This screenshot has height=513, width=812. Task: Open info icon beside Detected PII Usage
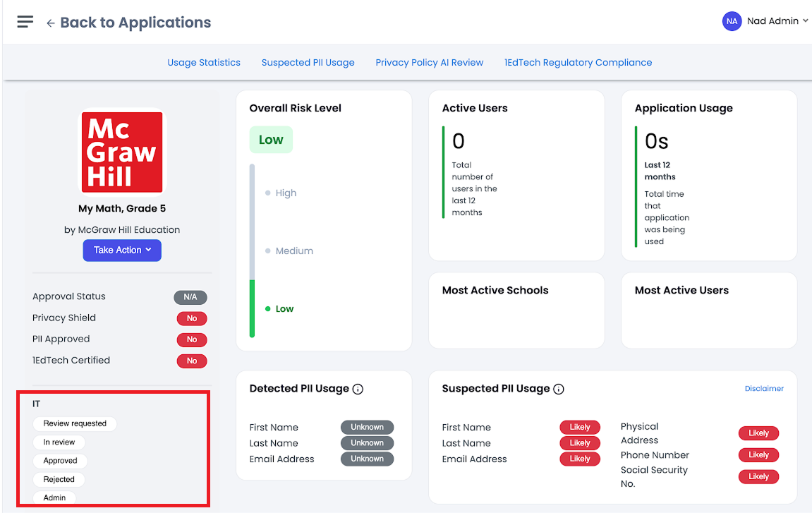[358, 389]
